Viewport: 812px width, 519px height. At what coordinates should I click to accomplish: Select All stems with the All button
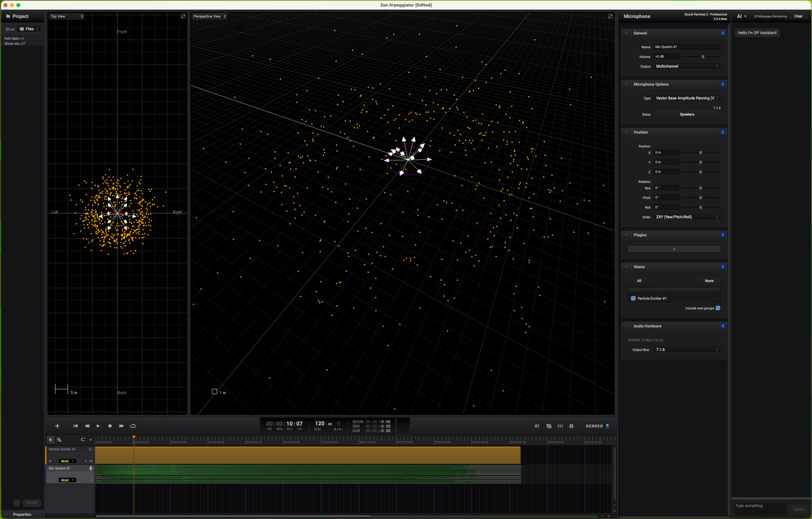[x=639, y=280]
